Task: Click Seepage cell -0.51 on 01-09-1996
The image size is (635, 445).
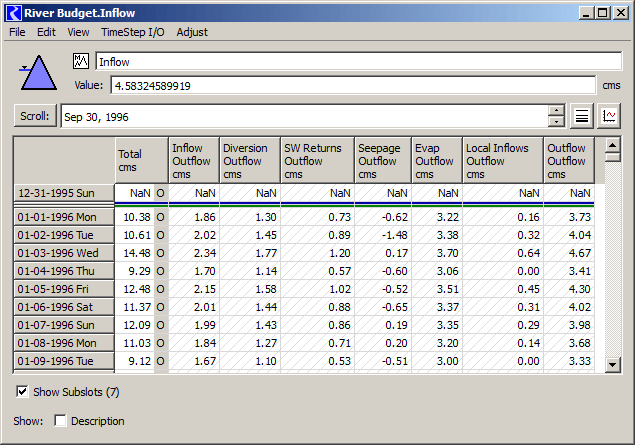Action: pos(383,361)
